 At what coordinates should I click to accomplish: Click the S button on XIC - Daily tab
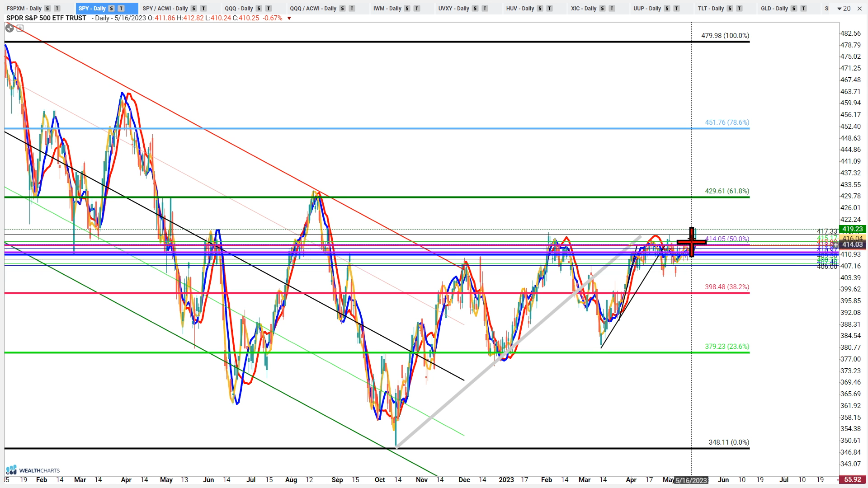click(602, 9)
